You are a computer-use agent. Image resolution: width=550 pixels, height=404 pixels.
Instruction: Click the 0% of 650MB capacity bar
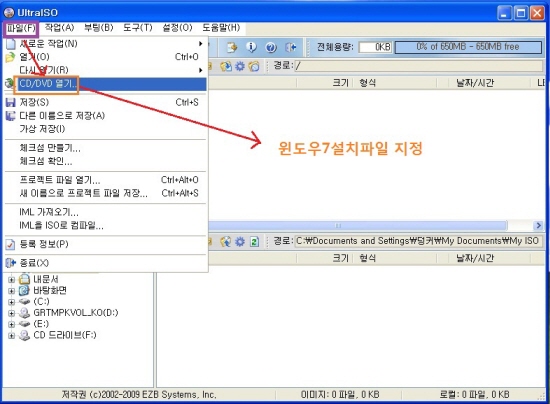[468, 47]
